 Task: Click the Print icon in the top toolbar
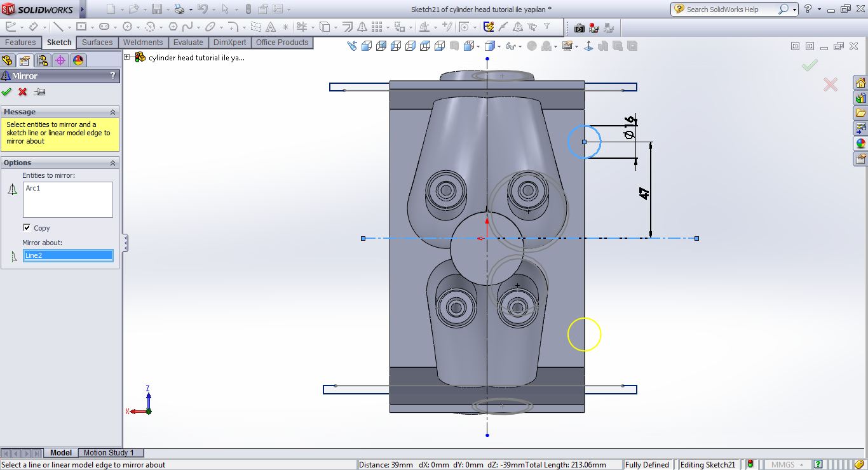(x=179, y=10)
